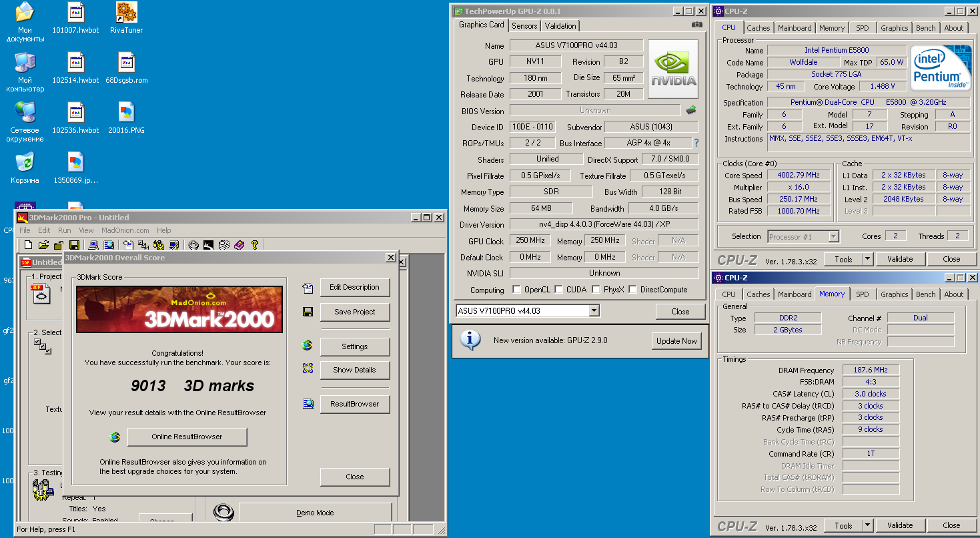980x538 pixels.
Task: Click the 9013 3D marks score text
Action: point(192,386)
